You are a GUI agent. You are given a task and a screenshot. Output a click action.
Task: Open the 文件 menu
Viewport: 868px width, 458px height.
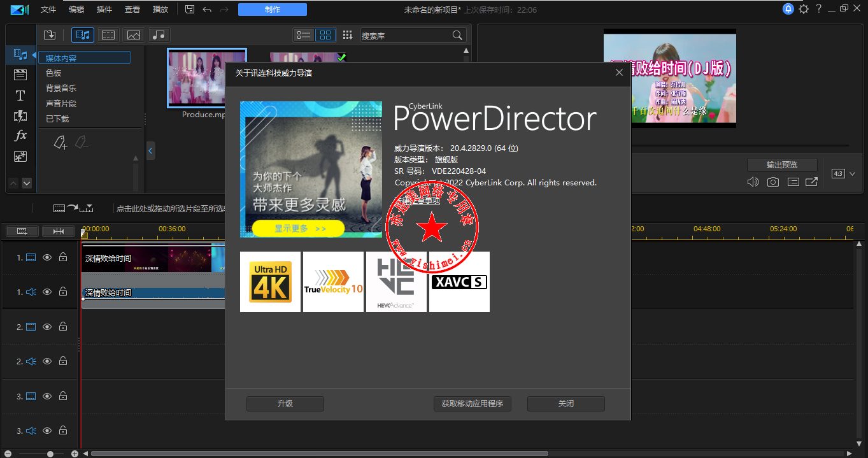pos(48,10)
